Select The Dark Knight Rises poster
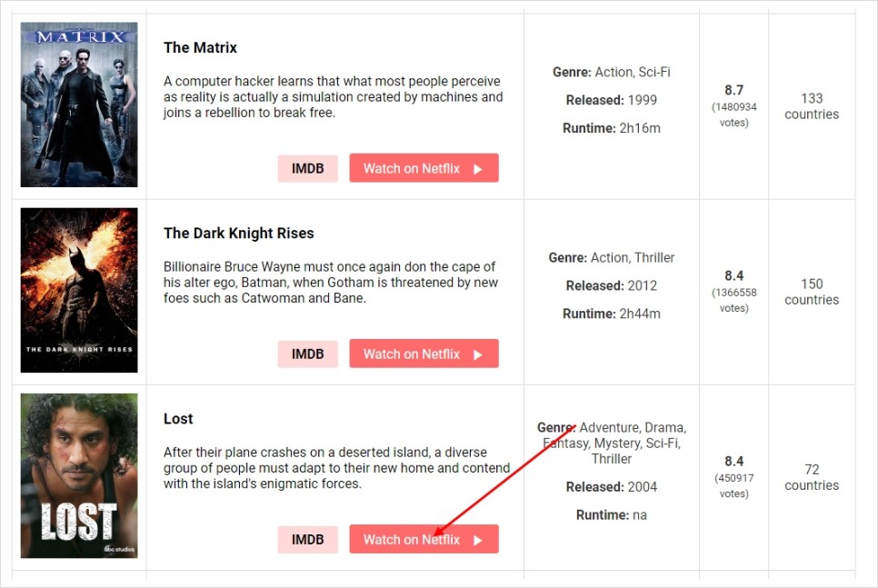Image resolution: width=878 pixels, height=588 pixels. point(79,290)
